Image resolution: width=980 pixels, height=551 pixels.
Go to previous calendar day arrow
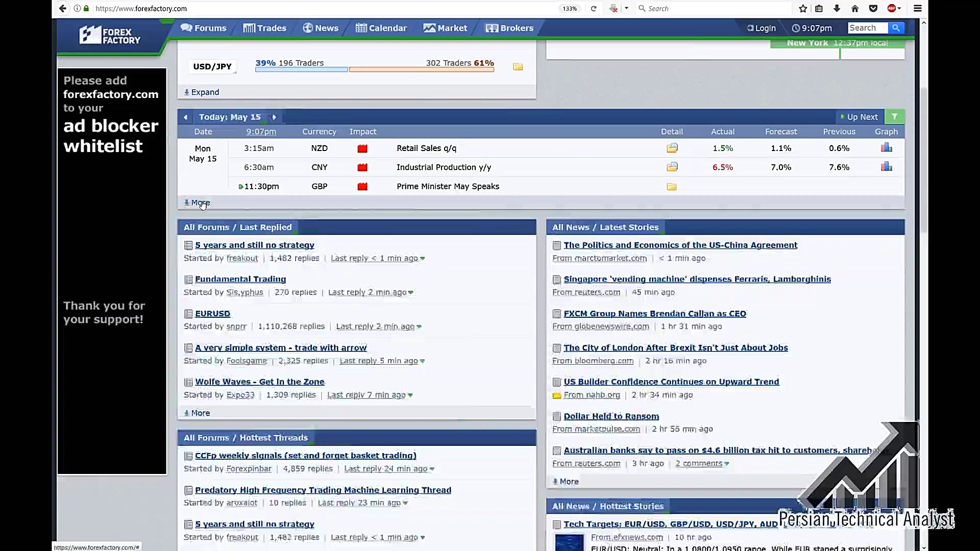click(185, 117)
